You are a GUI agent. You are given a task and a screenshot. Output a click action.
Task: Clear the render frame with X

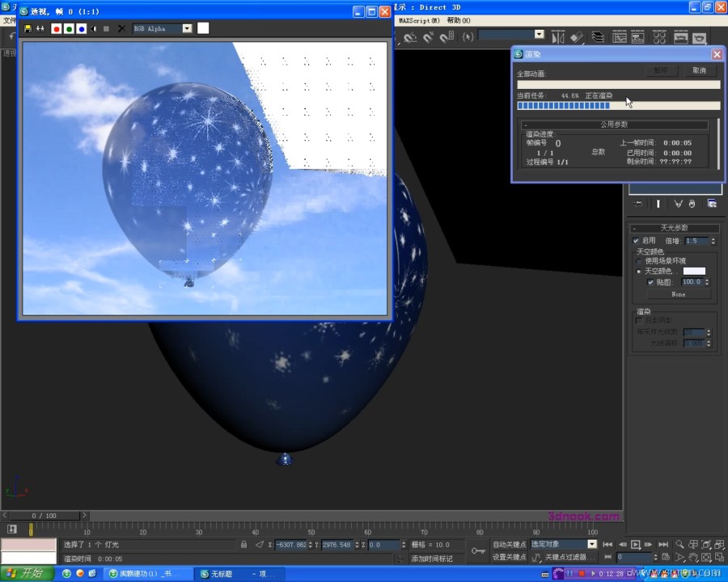pyautogui.click(x=121, y=29)
